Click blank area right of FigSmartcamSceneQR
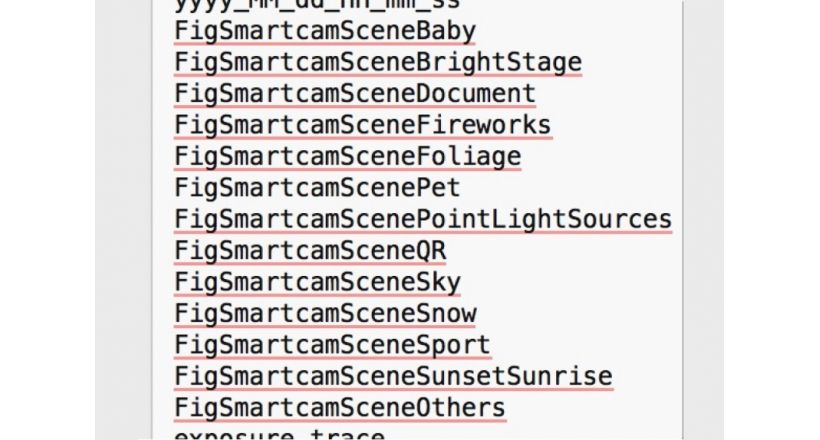The width and height of the screenshot is (820, 440). [x=562, y=251]
